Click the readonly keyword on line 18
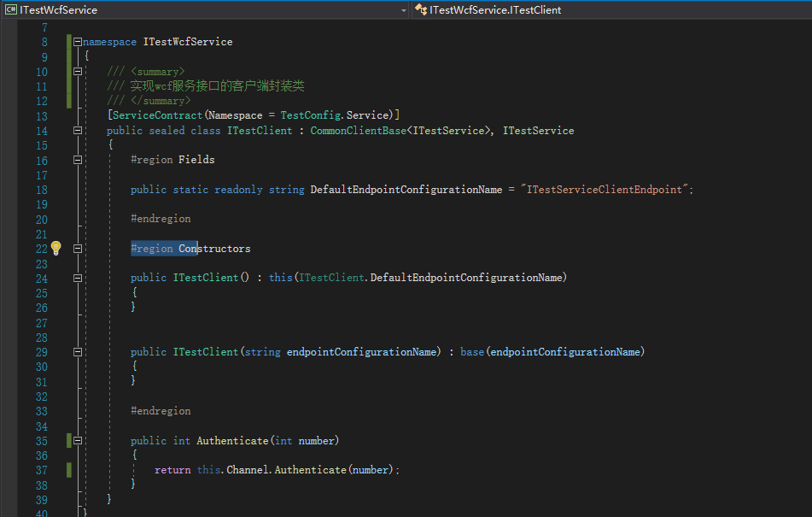812x517 pixels. (x=238, y=190)
